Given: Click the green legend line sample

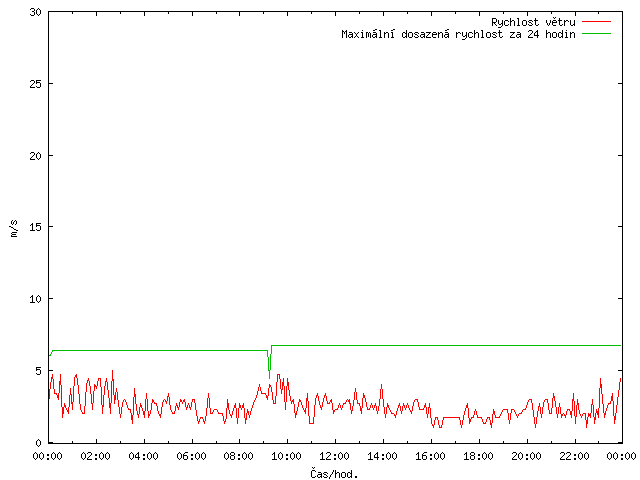Looking at the screenshot, I should (596, 33).
